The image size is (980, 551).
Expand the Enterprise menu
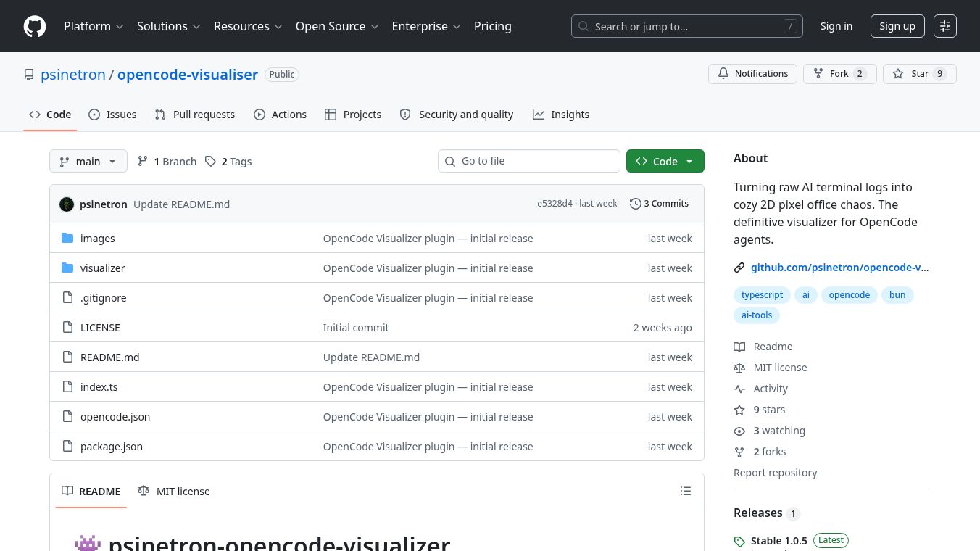426,26
